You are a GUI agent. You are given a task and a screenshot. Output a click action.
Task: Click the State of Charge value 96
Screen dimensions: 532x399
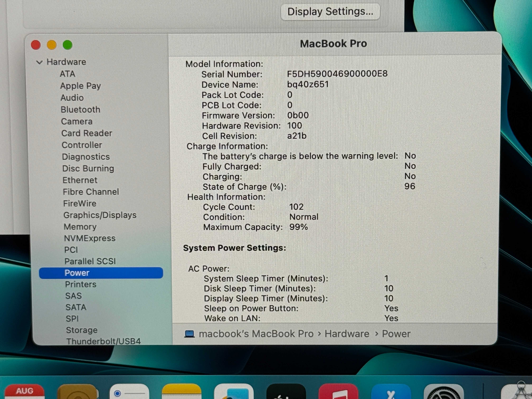point(410,186)
